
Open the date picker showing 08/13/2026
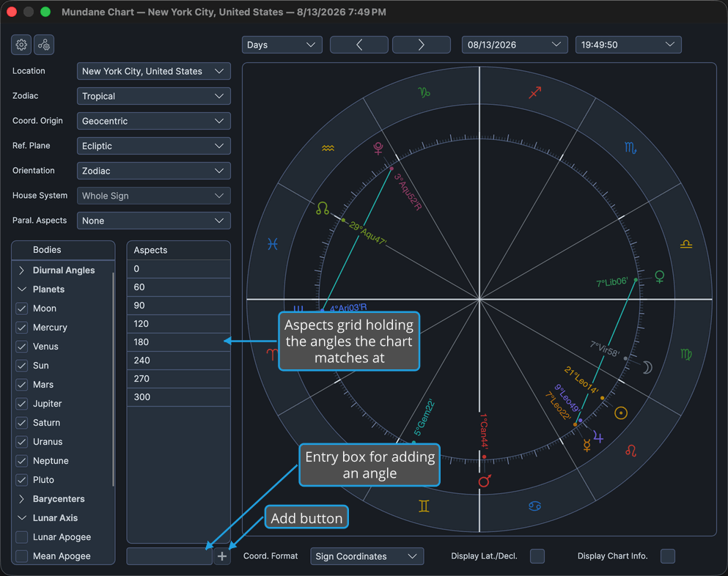click(x=515, y=45)
